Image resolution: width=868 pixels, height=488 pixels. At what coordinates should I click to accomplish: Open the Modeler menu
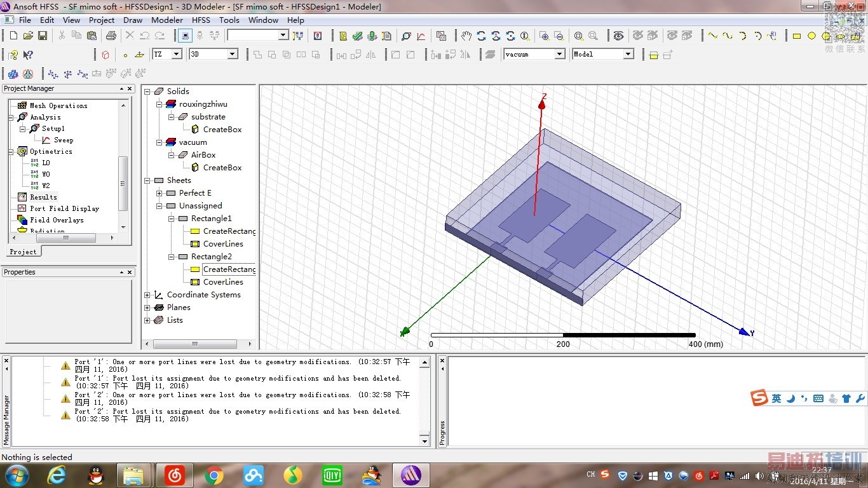(x=167, y=20)
